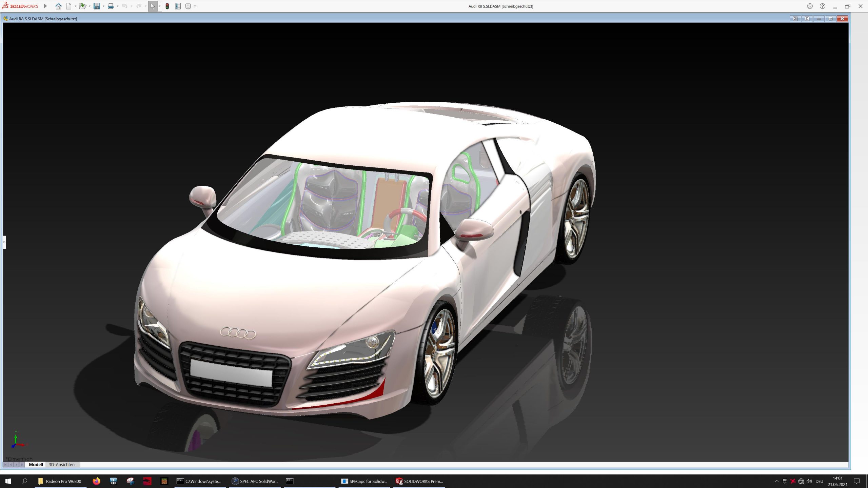Tile document window to the left
This screenshot has width=868, height=488.
[x=795, y=19]
